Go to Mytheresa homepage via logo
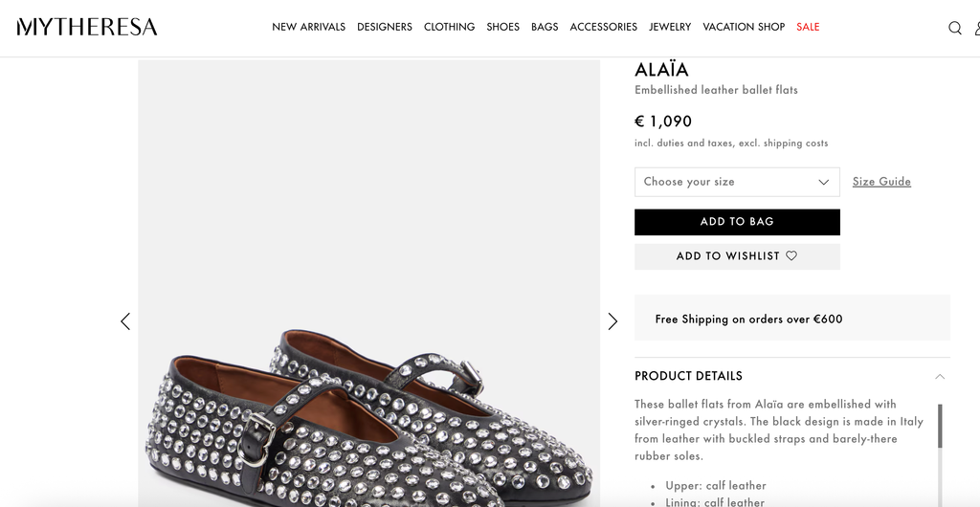This screenshot has height=507, width=980. click(x=87, y=27)
